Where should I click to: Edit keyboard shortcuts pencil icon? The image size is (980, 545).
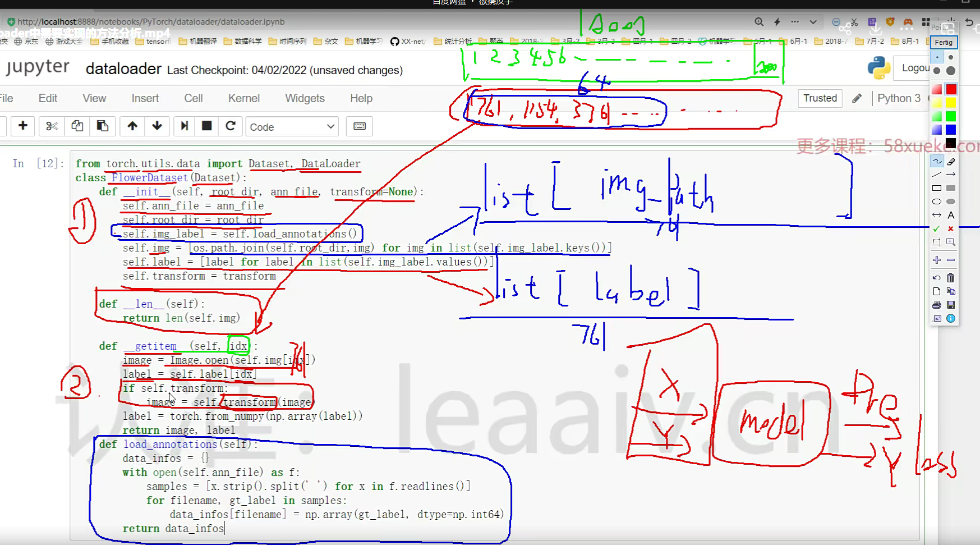857,99
